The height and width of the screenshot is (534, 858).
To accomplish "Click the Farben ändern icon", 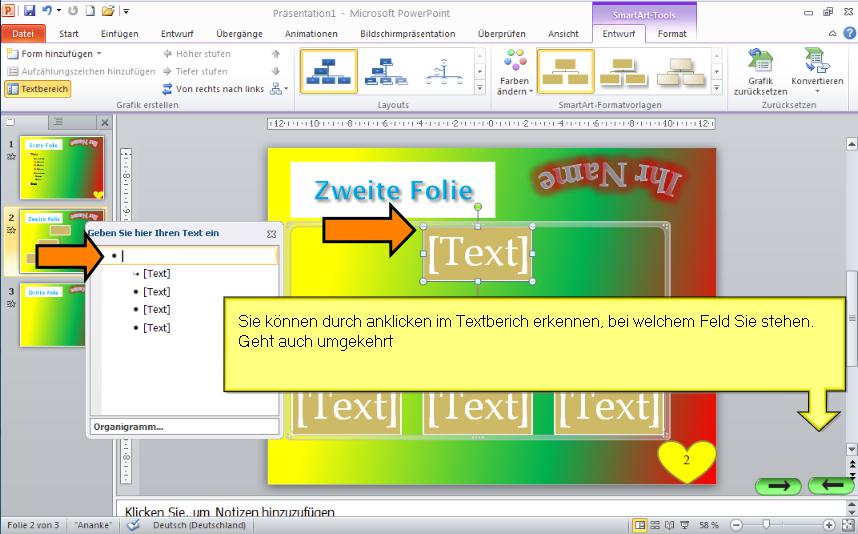I will [x=514, y=64].
